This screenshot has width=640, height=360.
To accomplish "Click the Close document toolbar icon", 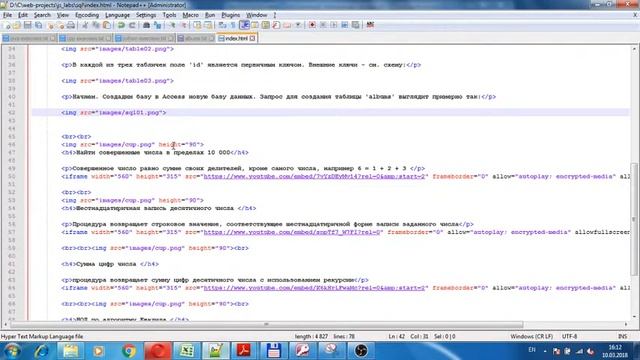I will click(x=51, y=25).
